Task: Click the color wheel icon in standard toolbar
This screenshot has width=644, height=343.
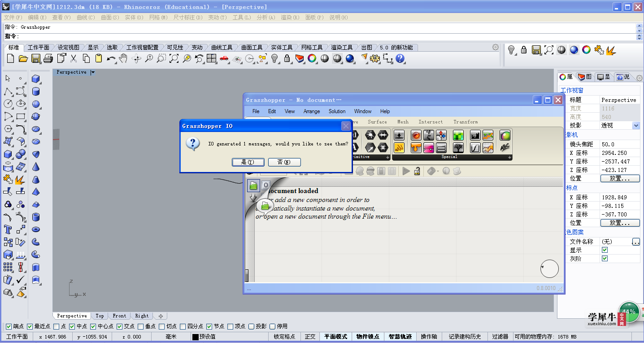Action: (312, 58)
